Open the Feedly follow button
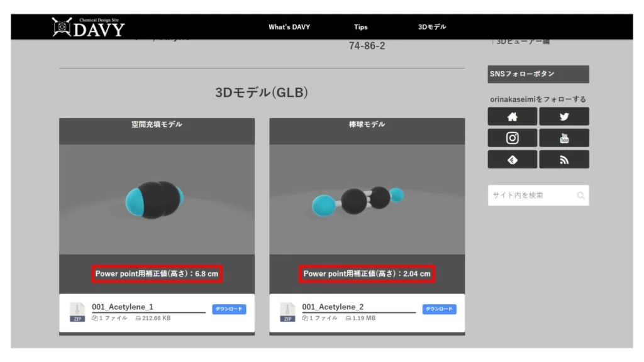Image resolution: width=644 pixels, height=362 pixels. [512, 160]
